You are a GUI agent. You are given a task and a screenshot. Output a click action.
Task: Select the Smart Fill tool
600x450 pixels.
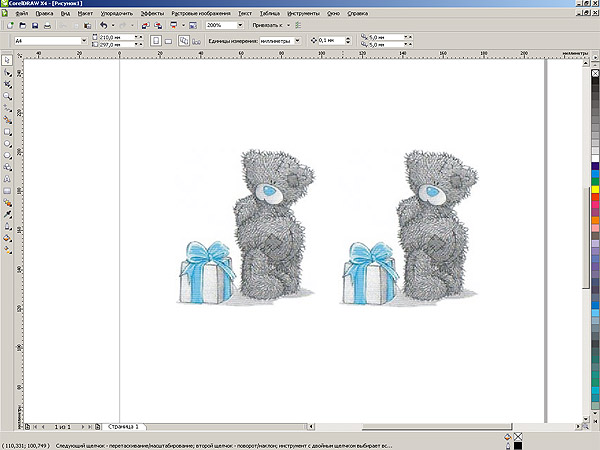[7, 120]
